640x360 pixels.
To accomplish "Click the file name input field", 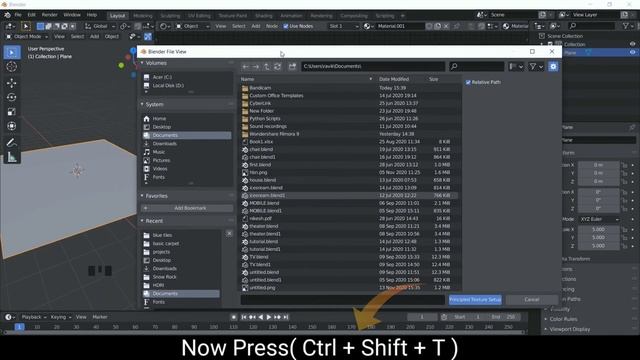I will 342,300.
